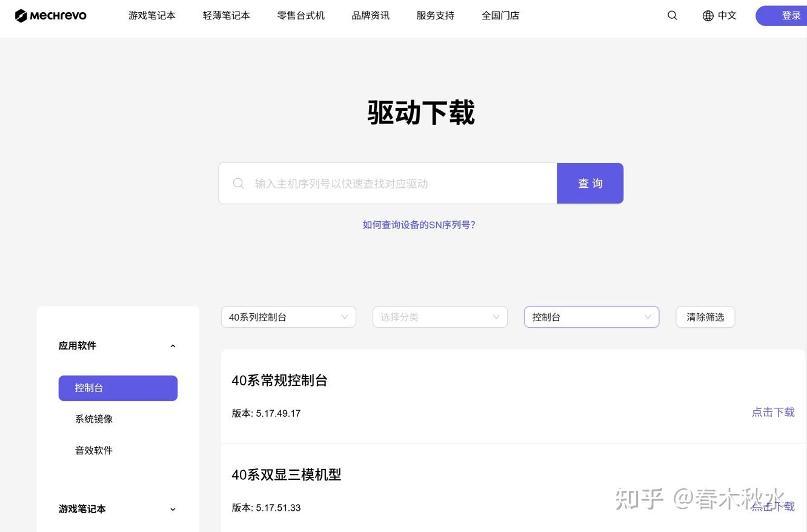Image resolution: width=807 pixels, height=532 pixels.
Task: Click 点击下载 for 40系常规控制台
Action: (x=773, y=412)
